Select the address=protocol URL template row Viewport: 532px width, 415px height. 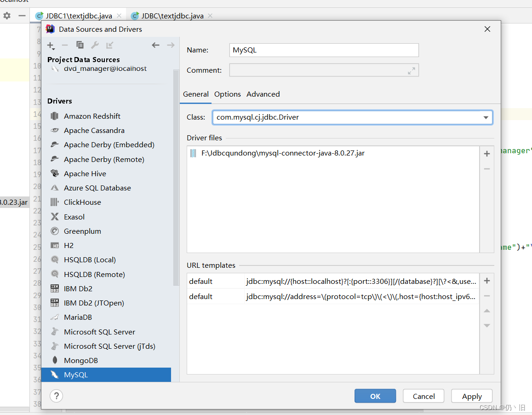point(333,296)
